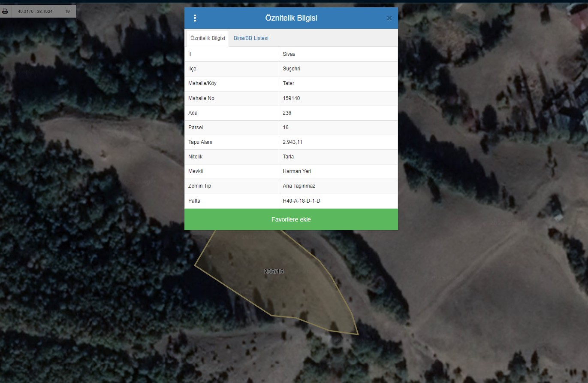Select the Tatar value in Mahalle/Köy row
The image size is (588, 383).
click(x=289, y=83)
